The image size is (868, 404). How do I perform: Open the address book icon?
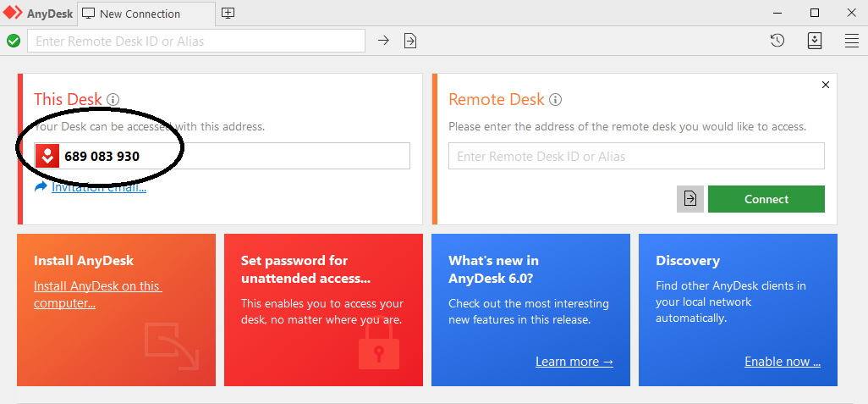[x=815, y=41]
